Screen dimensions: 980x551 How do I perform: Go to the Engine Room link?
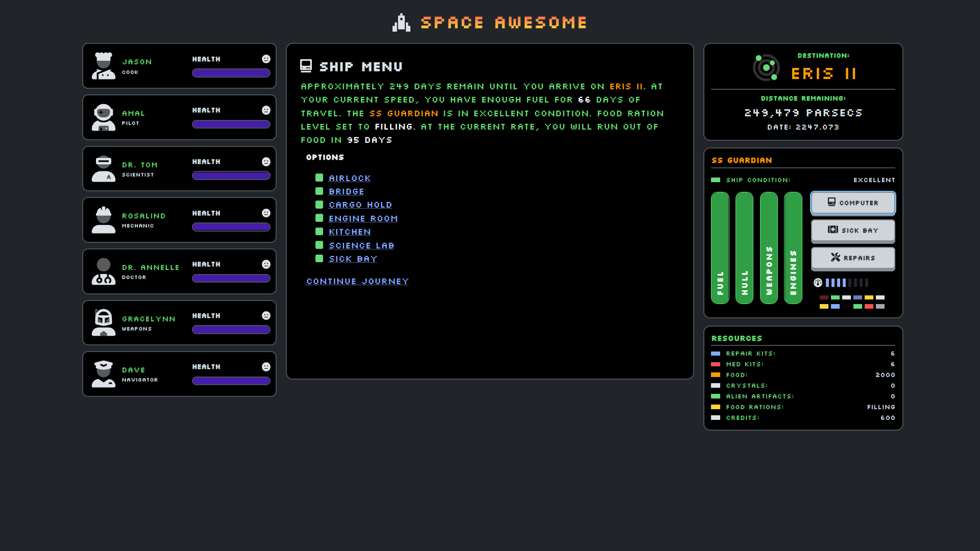[x=363, y=218]
